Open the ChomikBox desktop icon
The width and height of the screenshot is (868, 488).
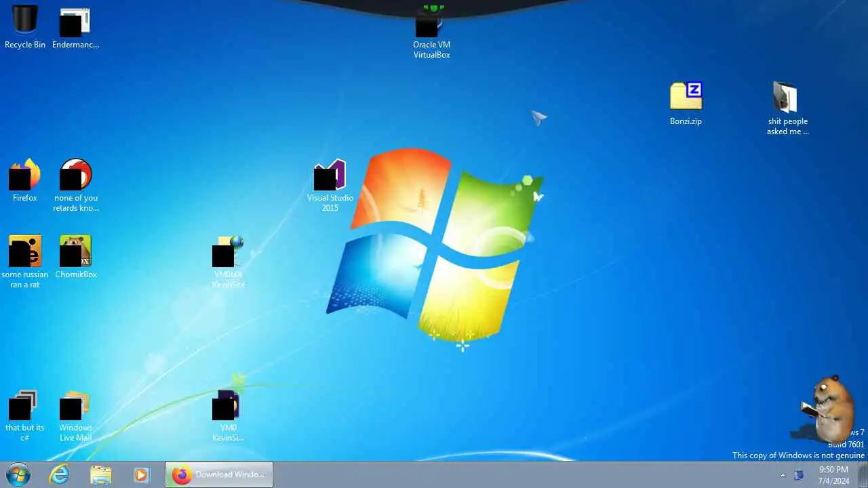pyautogui.click(x=75, y=257)
